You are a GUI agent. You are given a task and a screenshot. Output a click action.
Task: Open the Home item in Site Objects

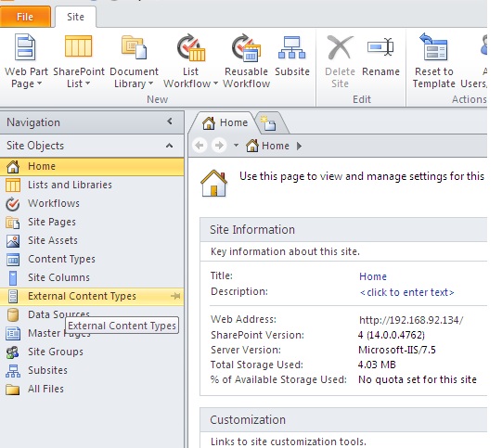coord(92,166)
